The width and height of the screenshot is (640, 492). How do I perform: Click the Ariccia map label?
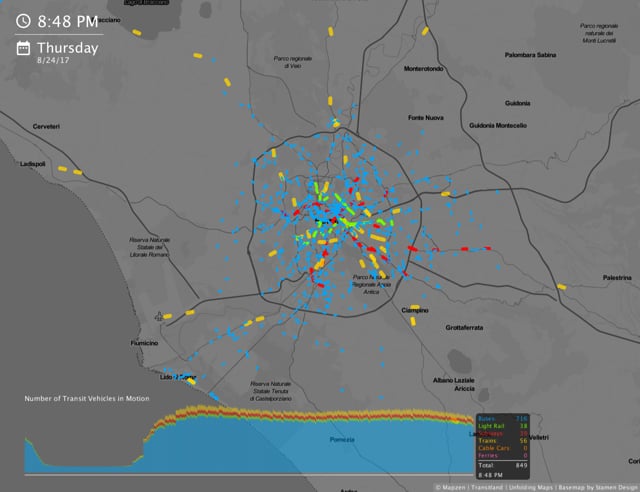point(464,388)
